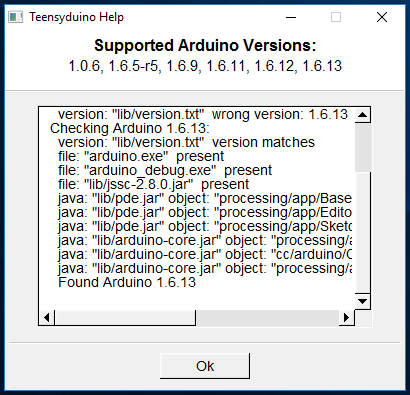Click the vertical scrollbar up arrow
Viewport: 410px width, 395px height.
click(362, 115)
